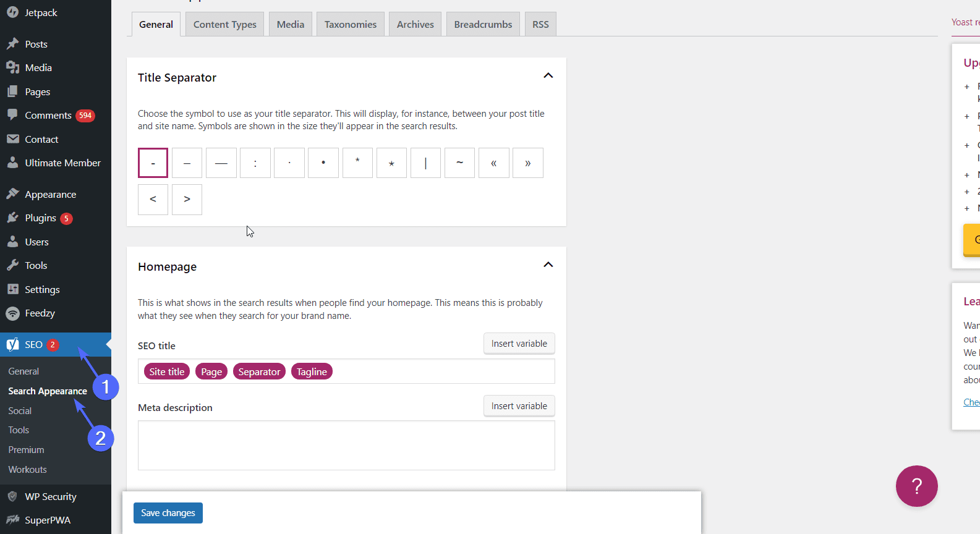Click the Settings sliders icon
The height and width of the screenshot is (534, 980).
(x=12, y=289)
